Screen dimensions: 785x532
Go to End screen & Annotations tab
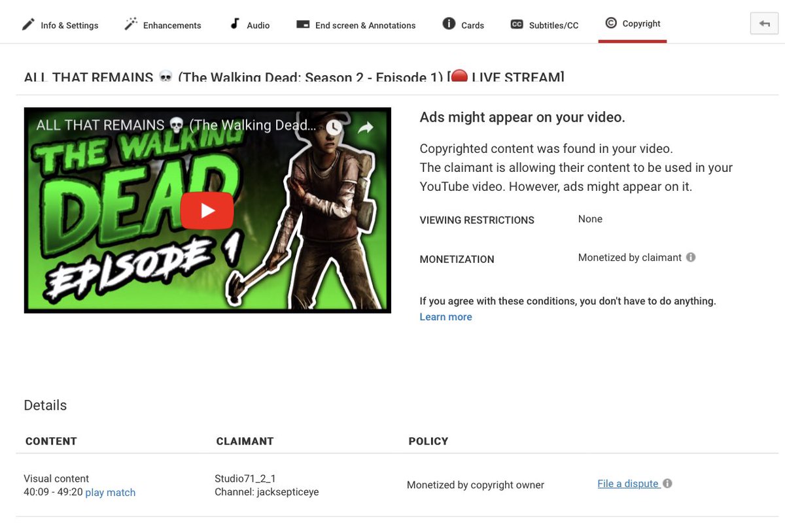356,25
